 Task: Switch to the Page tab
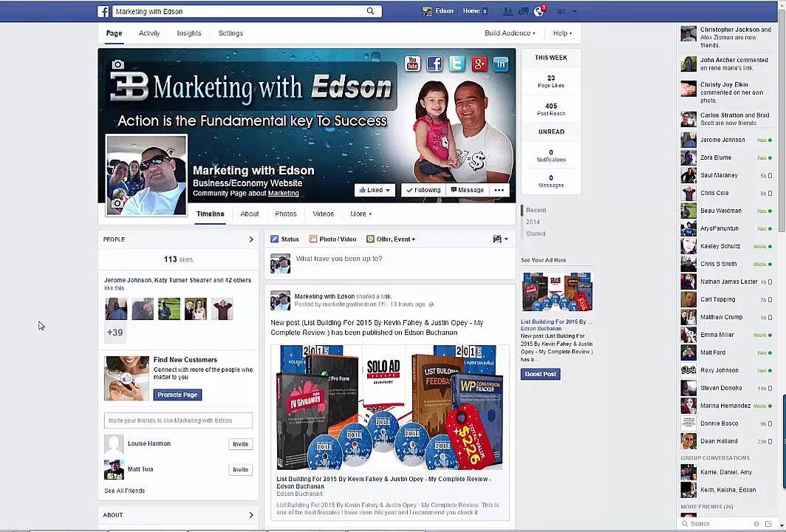(x=115, y=33)
